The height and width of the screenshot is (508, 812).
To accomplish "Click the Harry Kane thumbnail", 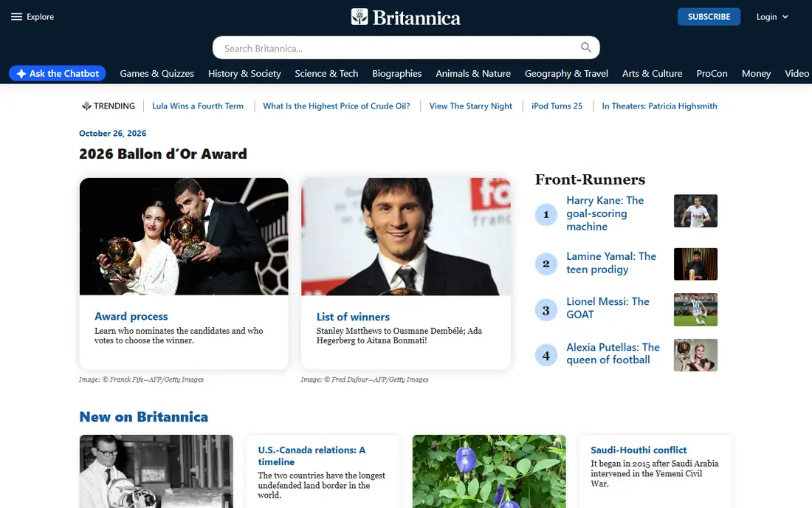I will pyautogui.click(x=695, y=210).
